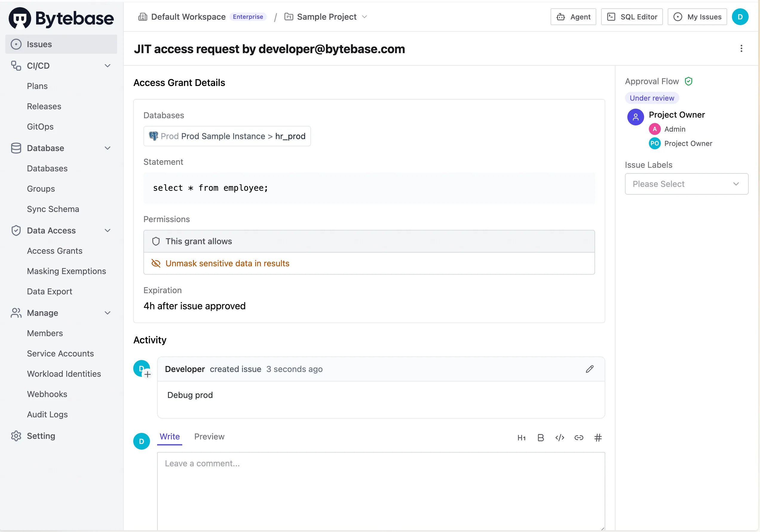
Task: Open the Sample Project switcher chevron
Action: coord(364,17)
